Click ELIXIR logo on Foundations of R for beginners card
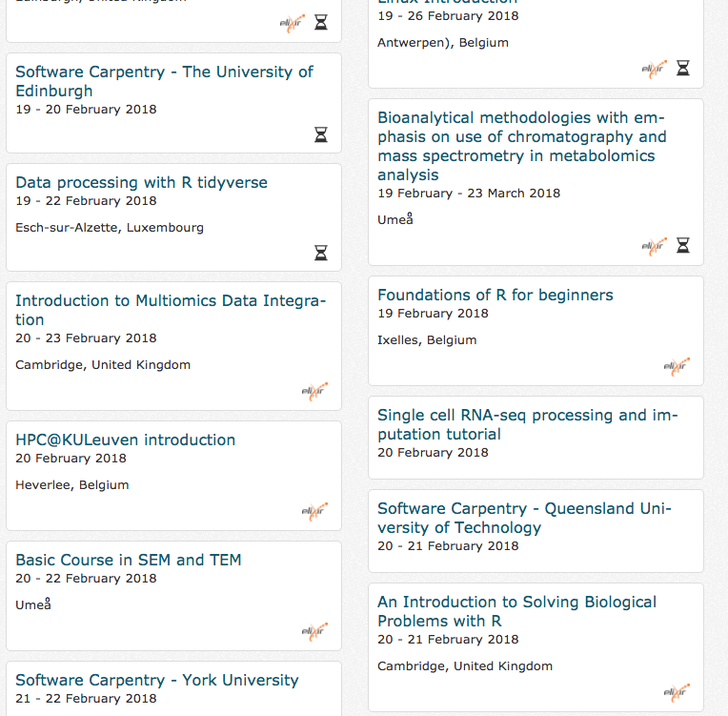Screen dimensions: 728x716 pyautogui.click(x=677, y=366)
